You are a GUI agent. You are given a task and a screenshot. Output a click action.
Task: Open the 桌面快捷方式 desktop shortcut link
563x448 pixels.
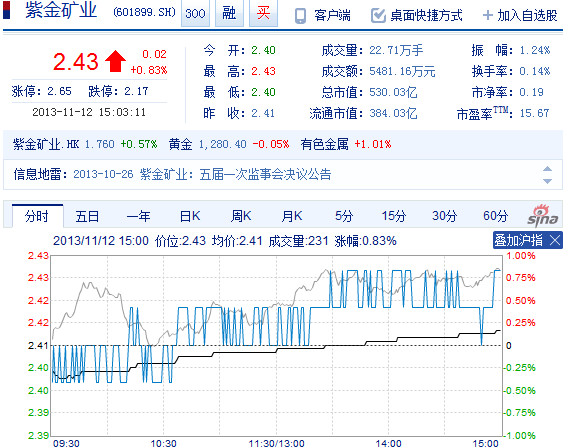426,15
